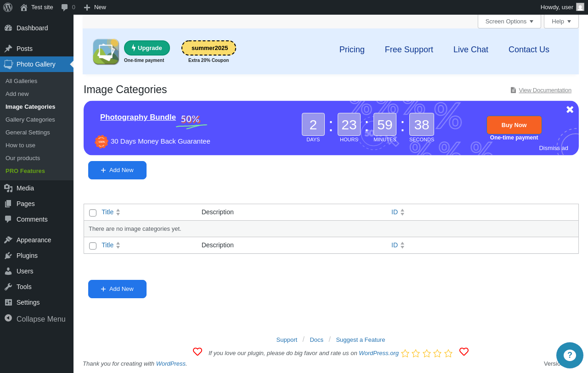Click the Photo Gallery plugin logo image
Image resolution: width=588 pixels, height=373 pixels.
point(106,52)
